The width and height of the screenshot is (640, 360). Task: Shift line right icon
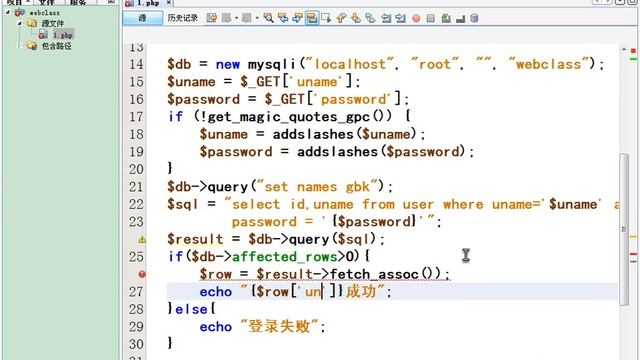pos(400,18)
